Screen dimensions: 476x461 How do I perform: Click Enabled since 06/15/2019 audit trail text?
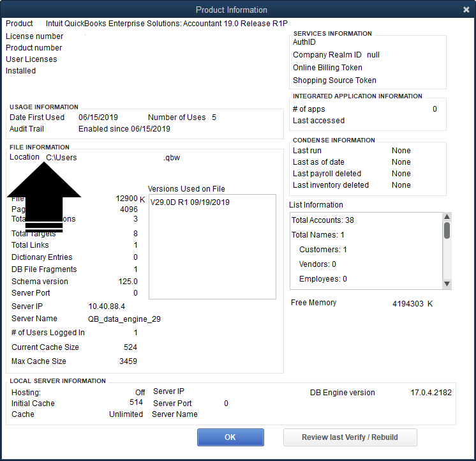pyautogui.click(x=124, y=129)
